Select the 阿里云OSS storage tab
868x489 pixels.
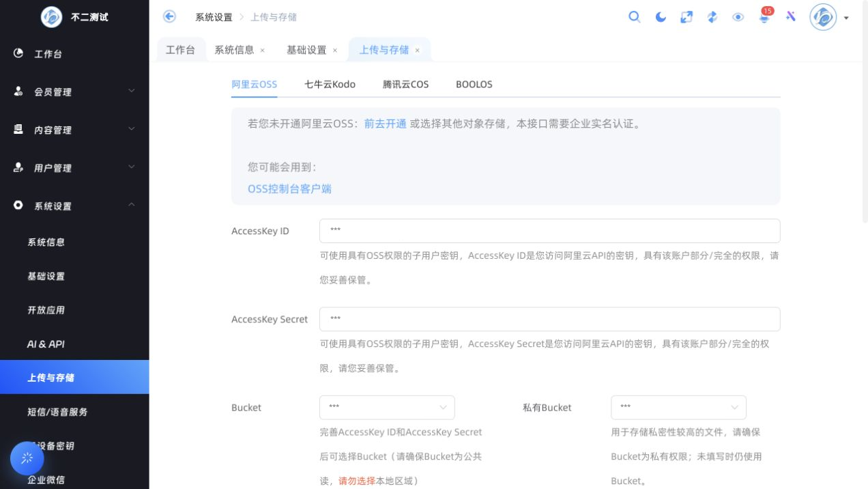point(254,85)
